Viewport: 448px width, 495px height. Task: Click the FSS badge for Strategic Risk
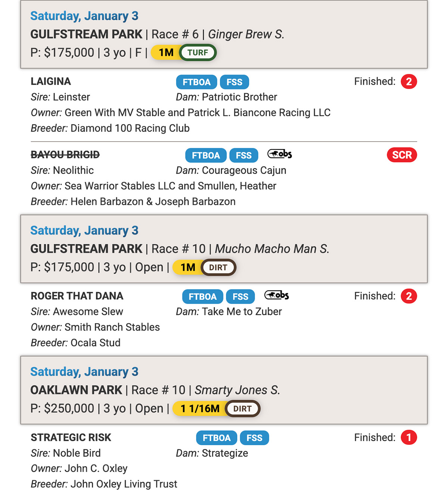point(254,438)
